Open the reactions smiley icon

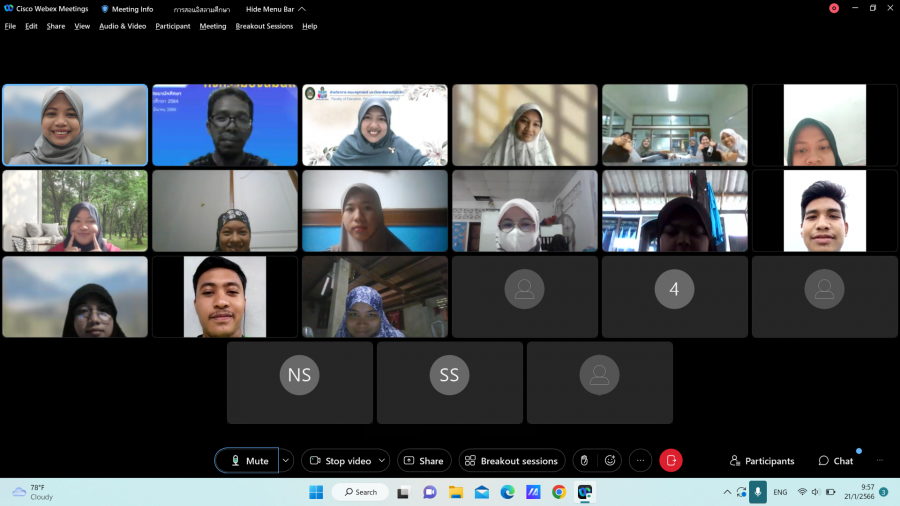tap(610, 460)
